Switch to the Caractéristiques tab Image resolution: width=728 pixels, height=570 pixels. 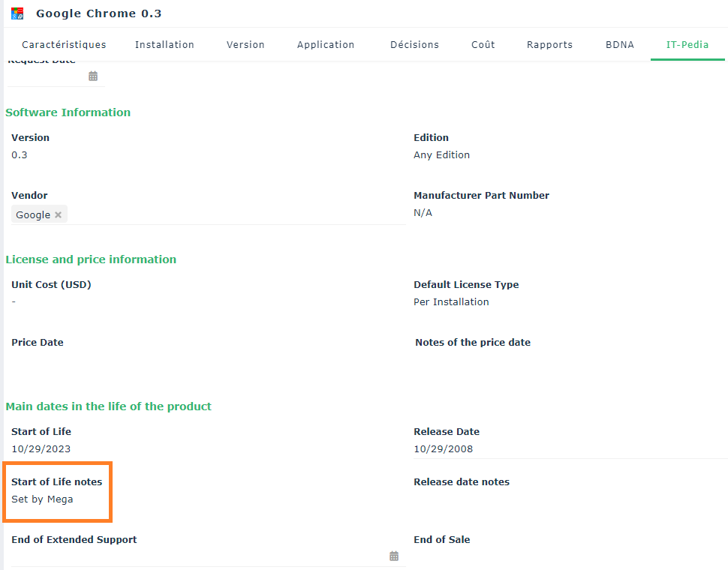click(64, 45)
